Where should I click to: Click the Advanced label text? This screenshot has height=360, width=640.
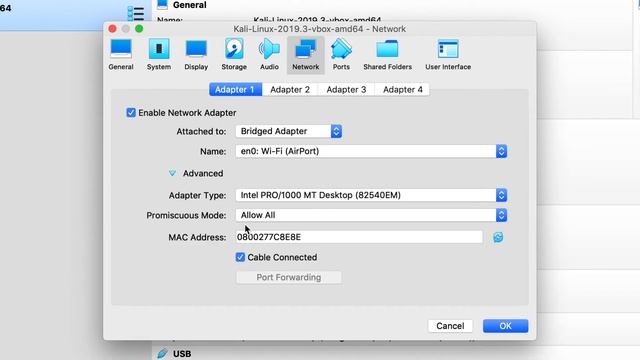(203, 173)
